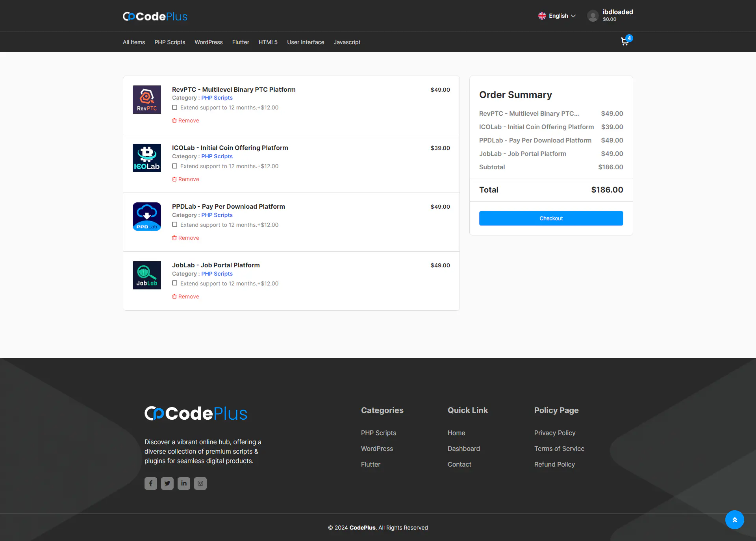Viewport: 756px width, 541px height.
Task: Open the PHP Scripts navigation item
Action: [170, 42]
